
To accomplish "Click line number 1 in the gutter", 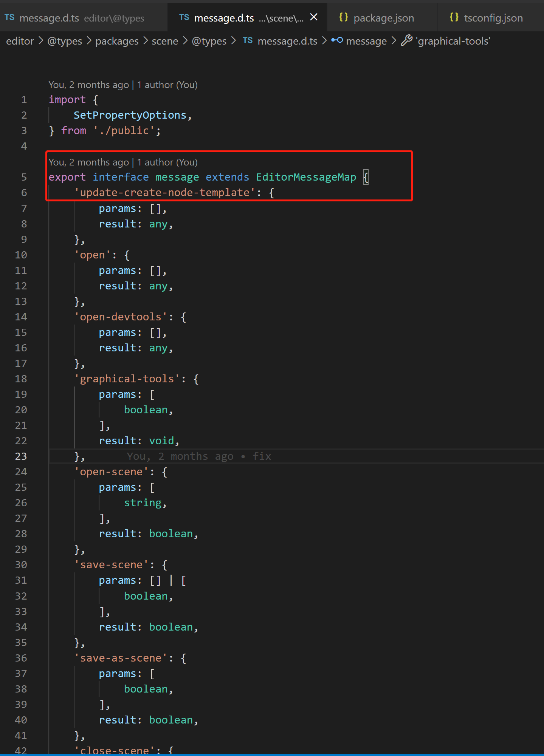I will tap(24, 100).
